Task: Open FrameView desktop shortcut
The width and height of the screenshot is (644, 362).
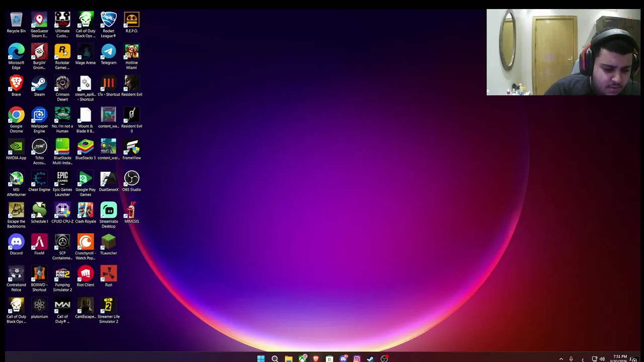Action: point(132,150)
